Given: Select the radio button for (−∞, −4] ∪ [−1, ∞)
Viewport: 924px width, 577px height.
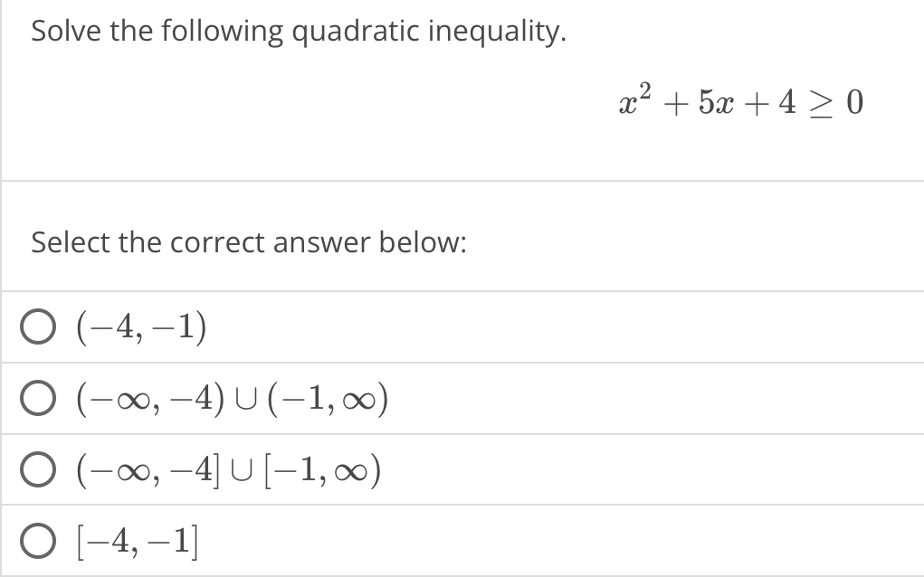Looking at the screenshot, I should click(37, 469).
